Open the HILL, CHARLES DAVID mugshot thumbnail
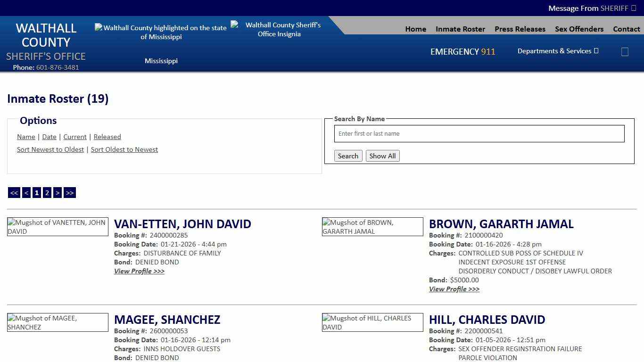This screenshot has width=644, height=362. [372, 322]
